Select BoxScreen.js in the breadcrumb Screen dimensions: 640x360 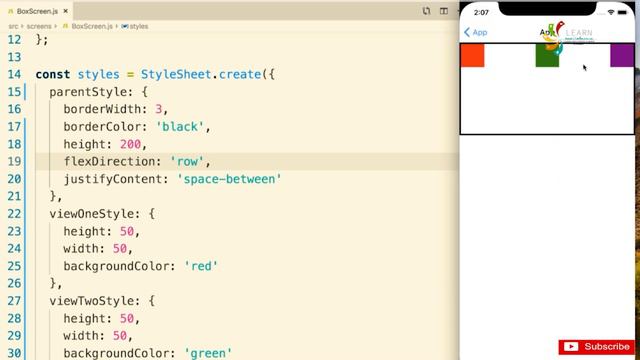(91, 26)
